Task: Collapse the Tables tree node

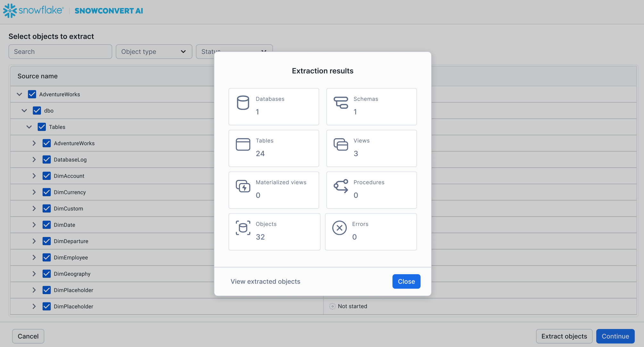Action: point(29,127)
